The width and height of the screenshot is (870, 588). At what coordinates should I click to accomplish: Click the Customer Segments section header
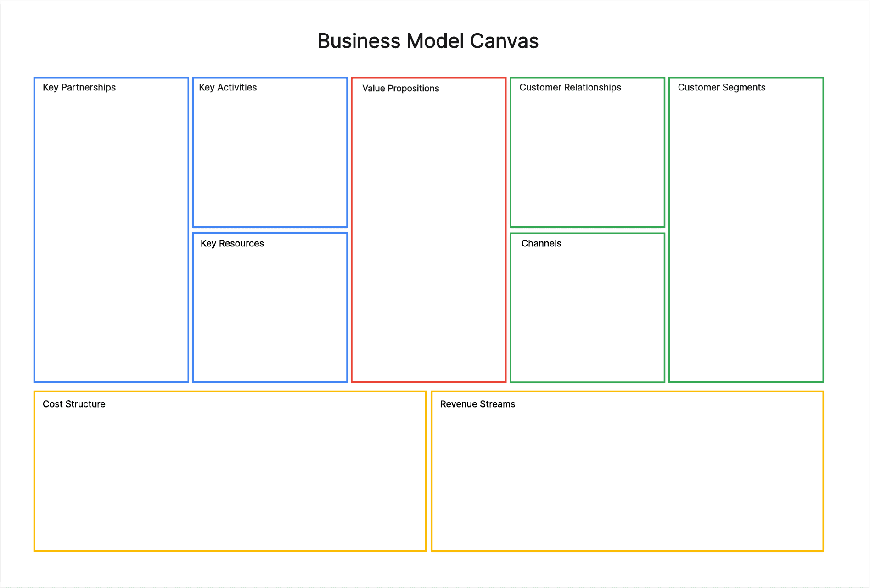(x=722, y=87)
